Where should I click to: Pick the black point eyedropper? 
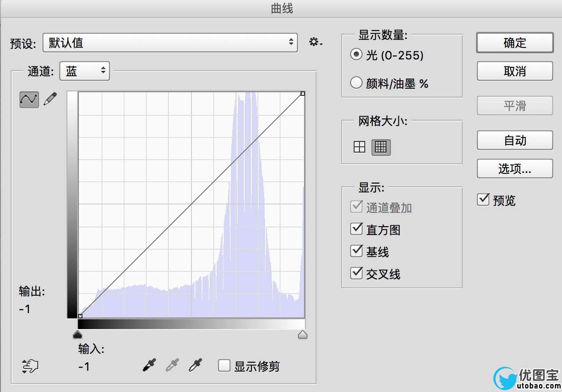coord(149,365)
